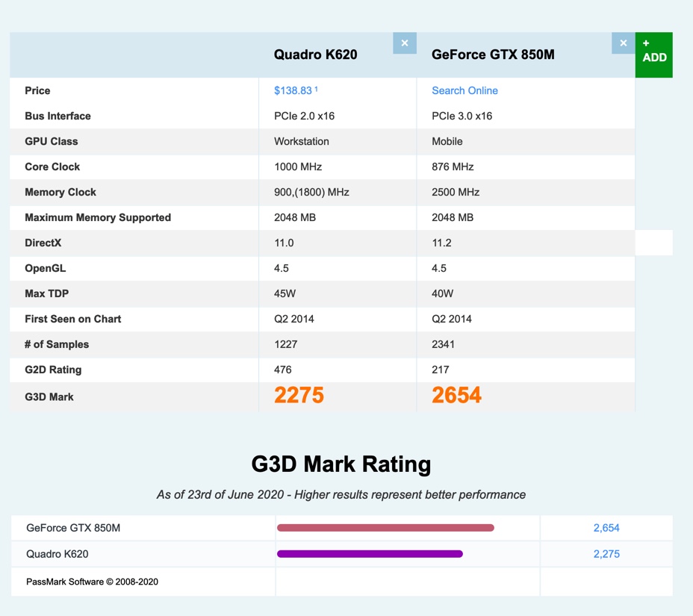Click the 45W Max TDP value
Screen dimensions: 693x616
click(x=285, y=293)
